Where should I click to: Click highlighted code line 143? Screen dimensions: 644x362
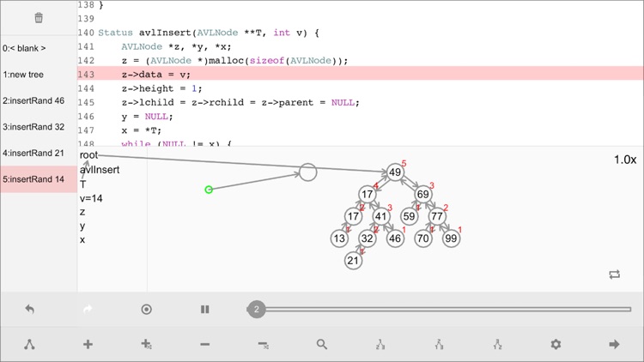(x=360, y=75)
